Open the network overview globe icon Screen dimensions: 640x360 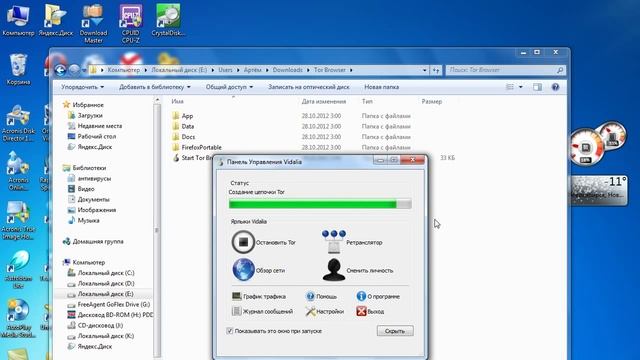click(x=243, y=270)
